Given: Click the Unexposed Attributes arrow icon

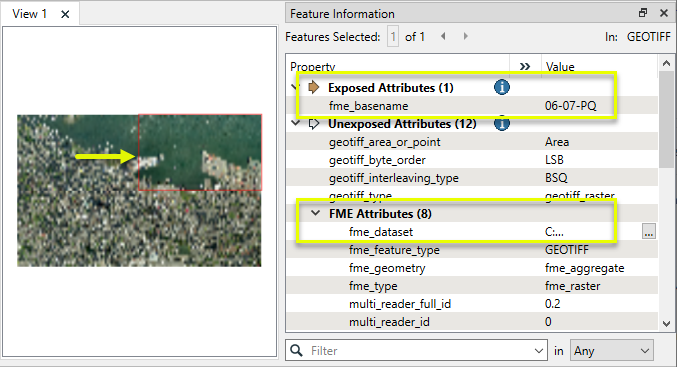Looking at the screenshot, I should (314, 124).
